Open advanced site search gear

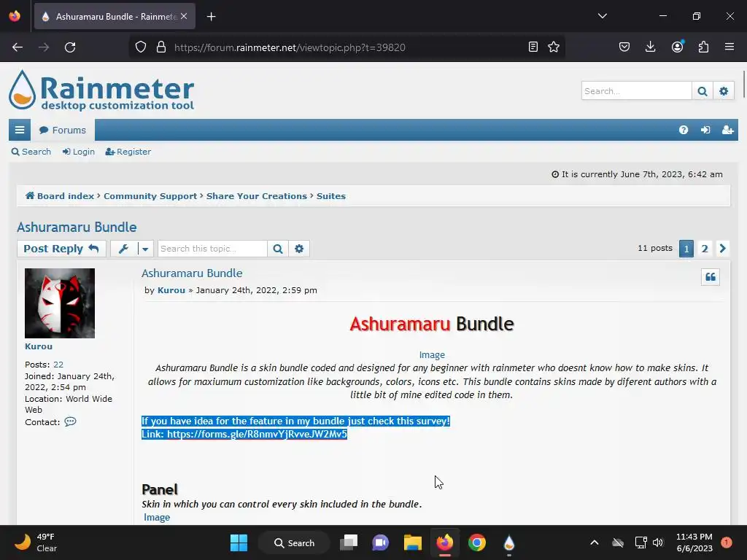pos(724,91)
